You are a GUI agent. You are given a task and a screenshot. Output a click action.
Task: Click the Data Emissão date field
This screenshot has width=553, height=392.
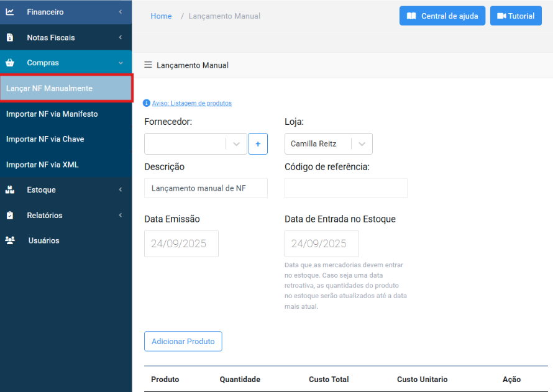click(181, 244)
